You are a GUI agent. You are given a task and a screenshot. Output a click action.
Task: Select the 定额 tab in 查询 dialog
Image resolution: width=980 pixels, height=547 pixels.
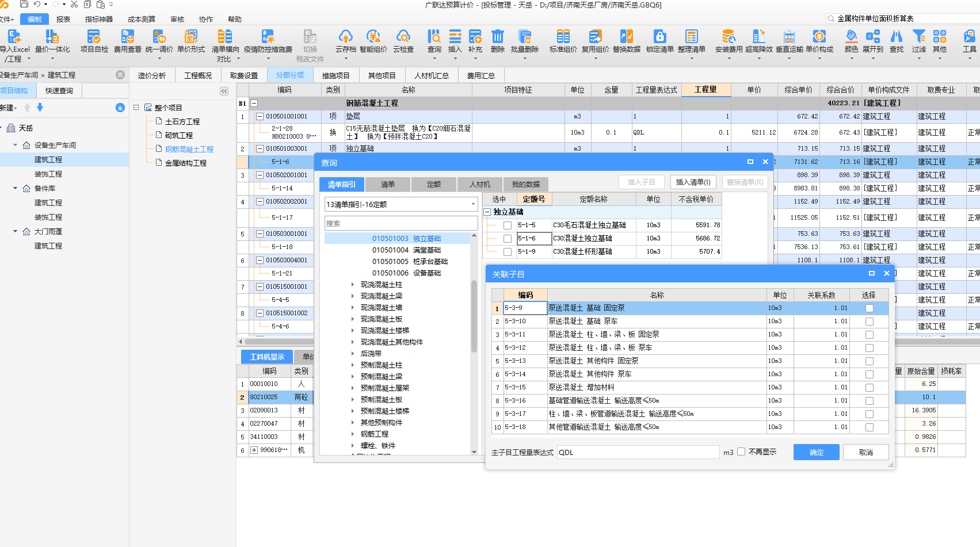tap(434, 185)
